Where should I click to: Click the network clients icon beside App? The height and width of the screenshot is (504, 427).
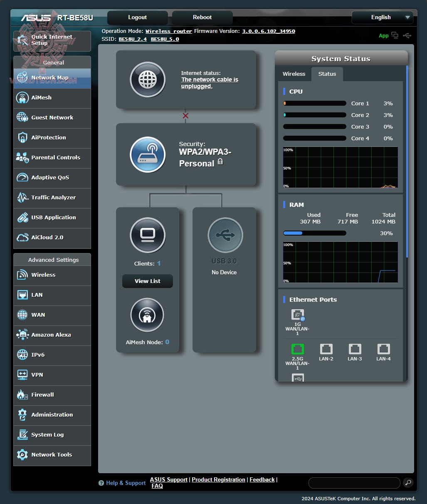coord(395,35)
